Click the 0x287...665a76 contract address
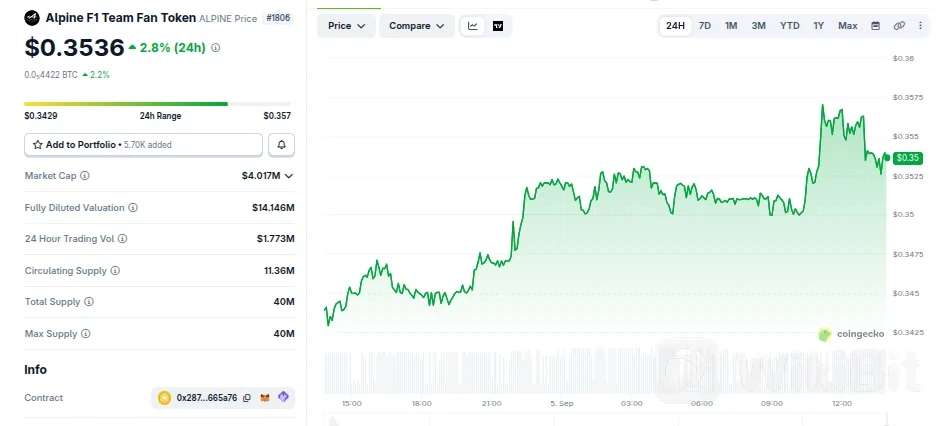The height and width of the screenshot is (426, 940). tap(207, 398)
